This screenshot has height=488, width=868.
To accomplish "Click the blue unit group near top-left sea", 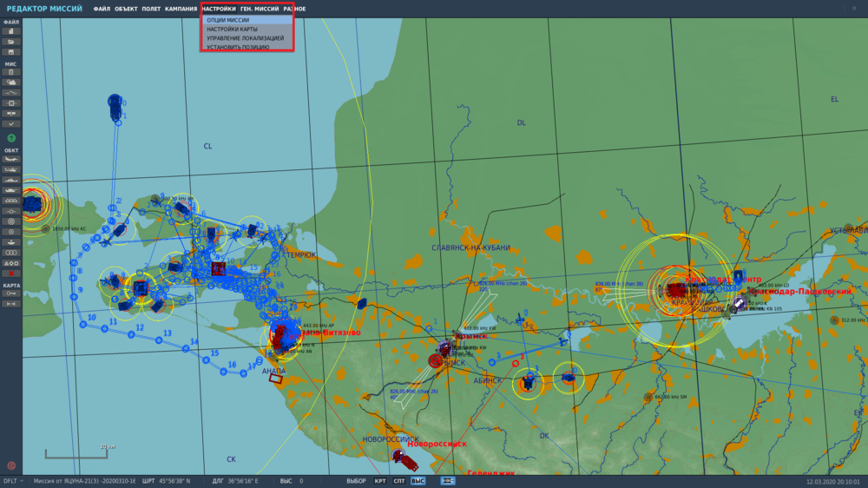I will tap(115, 107).
